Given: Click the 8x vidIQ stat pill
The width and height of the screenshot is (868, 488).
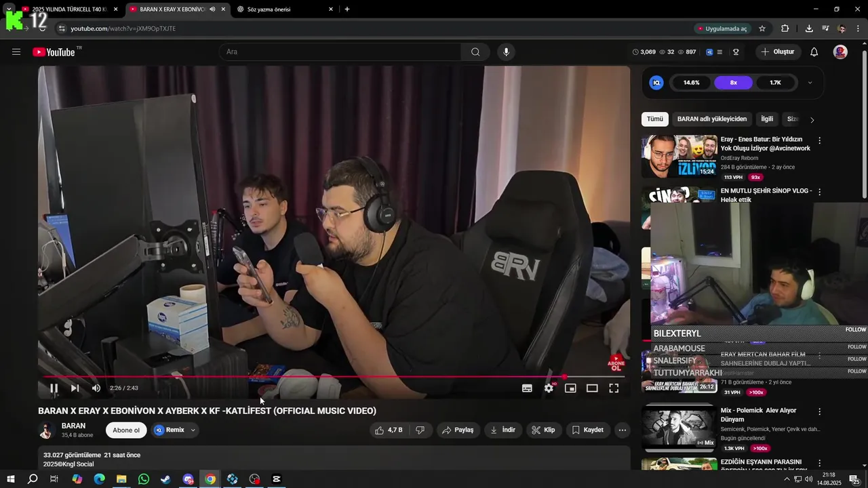Looking at the screenshot, I should [734, 83].
